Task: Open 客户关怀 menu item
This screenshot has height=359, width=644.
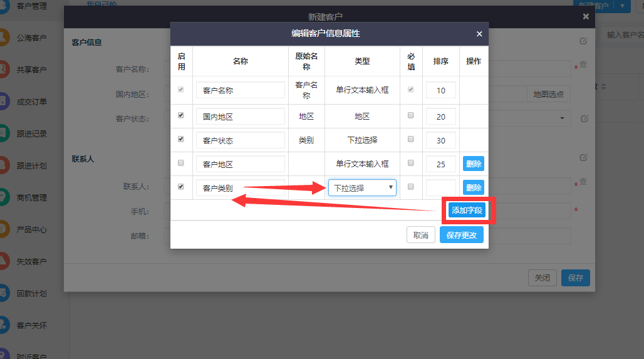Action: pyautogui.click(x=31, y=326)
